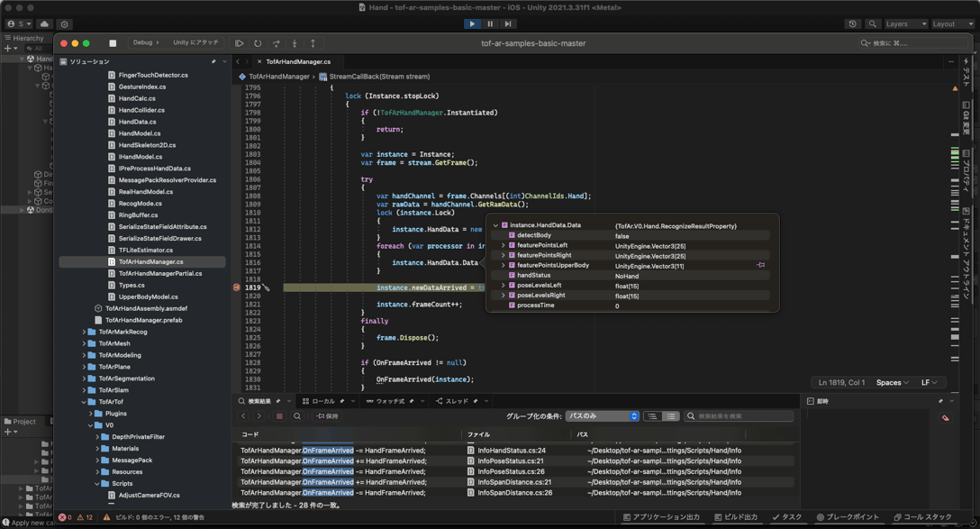This screenshot has width=980, height=529.
Task: Click the stop debugging square button
Action: (x=113, y=43)
